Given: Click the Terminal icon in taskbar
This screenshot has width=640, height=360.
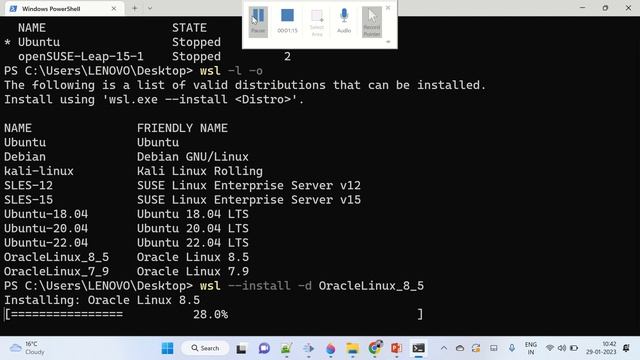Looking at the screenshot, I should point(418,348).
